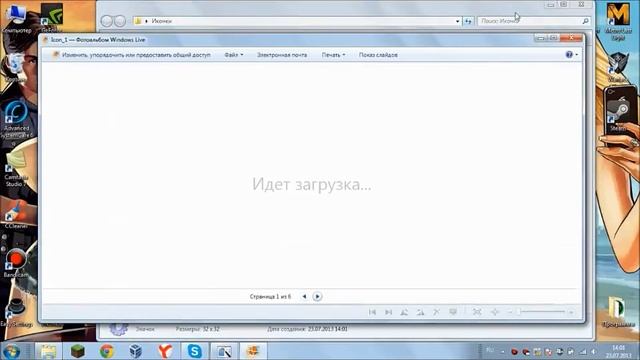Rotate the image clockwise
This screenshot has height=360, width=640.
pos(420,312)
